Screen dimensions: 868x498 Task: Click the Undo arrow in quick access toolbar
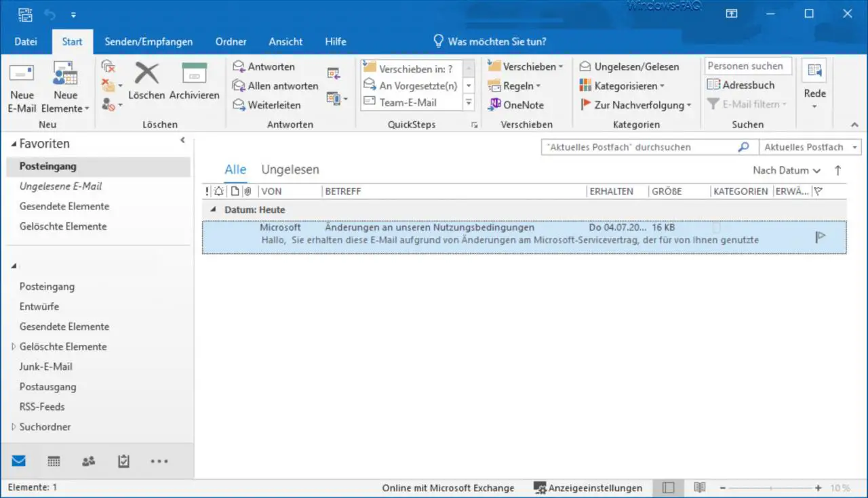(50, 14)
